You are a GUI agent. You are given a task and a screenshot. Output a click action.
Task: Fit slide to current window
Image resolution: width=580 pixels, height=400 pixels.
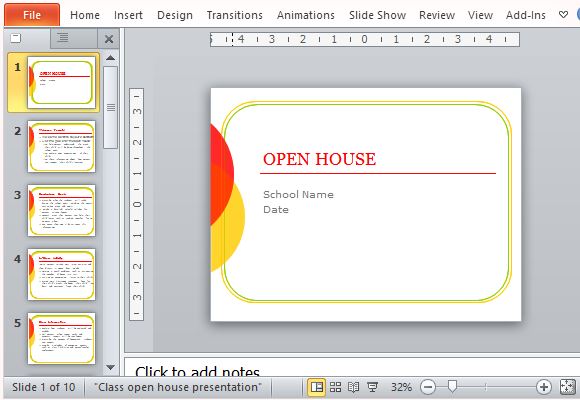pos(567,387)
